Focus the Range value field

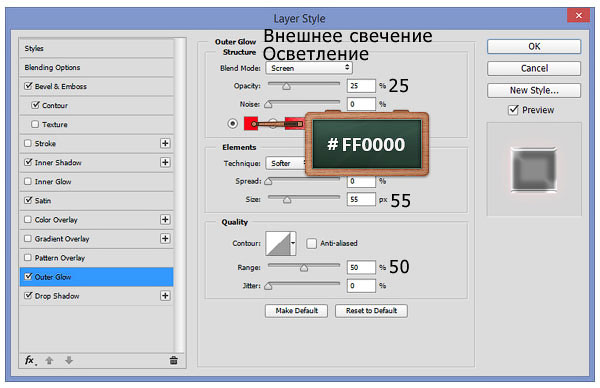pyautogui.click(x=361, y=267)
